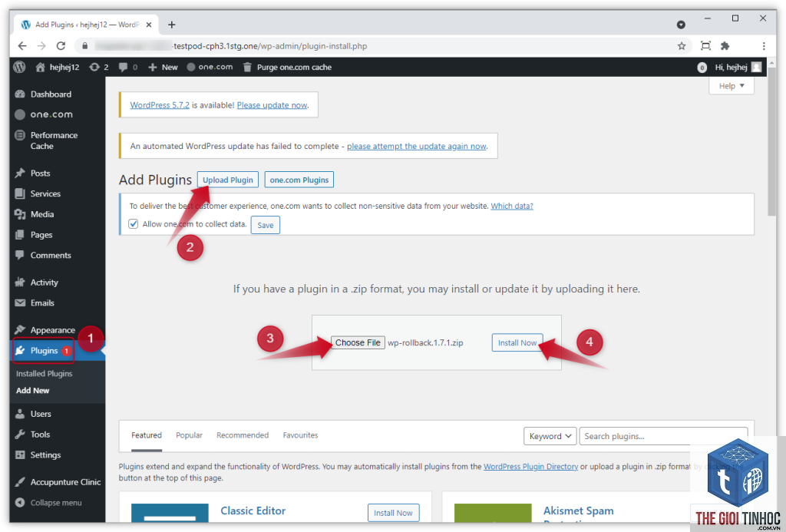Open the Hi, hejhej user avatar
786x532 pixels.
[x=756, y=68]
